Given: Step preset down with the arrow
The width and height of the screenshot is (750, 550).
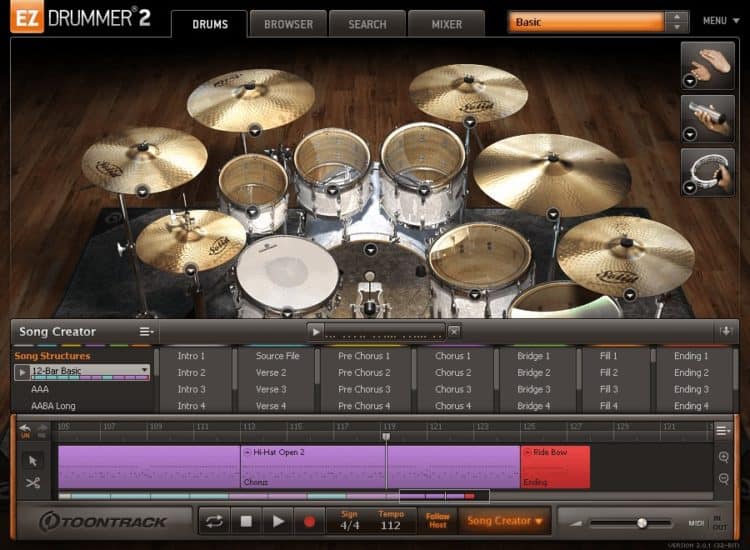Looking at the screenshot, I should tap(677, 27).
